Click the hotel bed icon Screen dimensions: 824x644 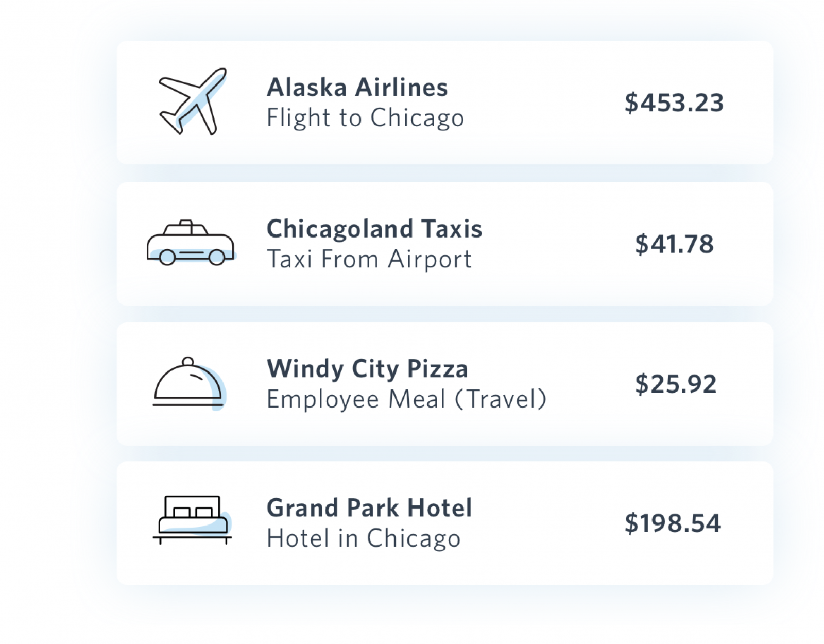(x=193, y=520)
